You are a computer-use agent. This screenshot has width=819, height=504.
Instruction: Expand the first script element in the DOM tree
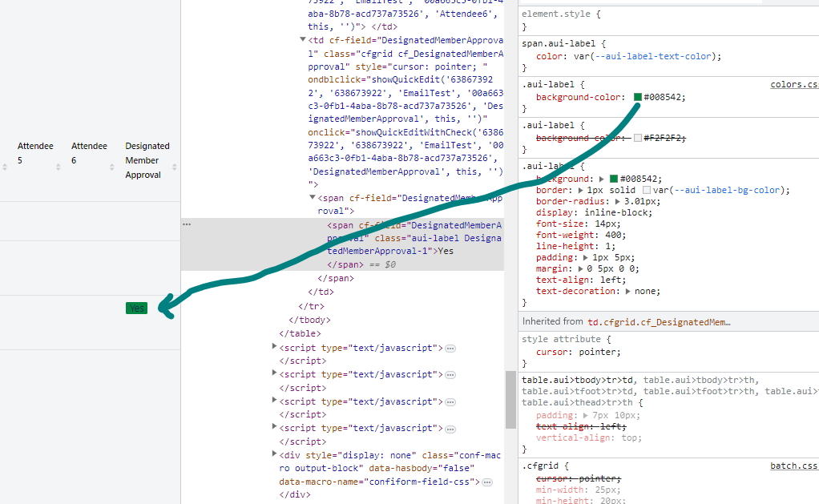click(x=275, y=347)
